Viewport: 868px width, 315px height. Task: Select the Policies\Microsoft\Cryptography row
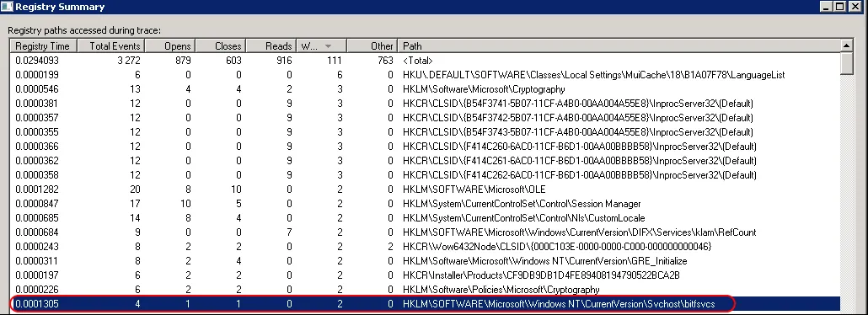click(x=425, y=290)
